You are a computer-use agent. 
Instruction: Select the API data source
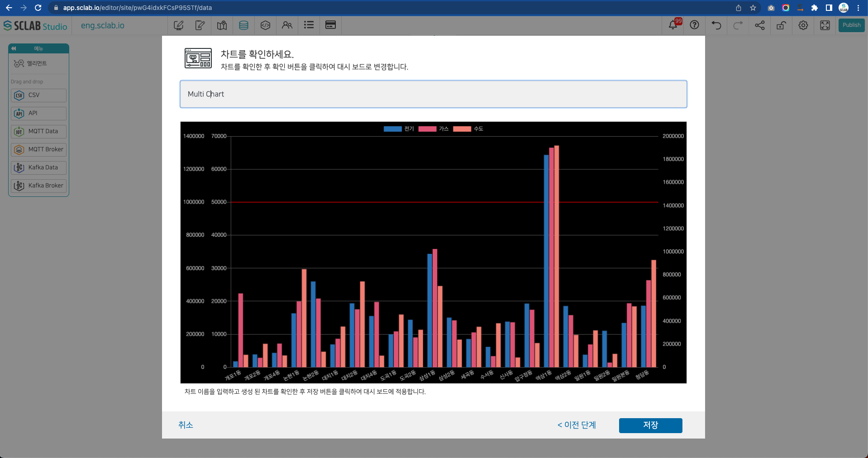coord(38,113)
